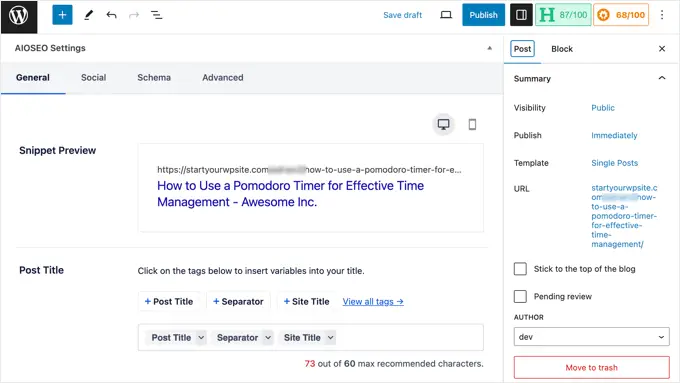Select the Post sidebar tab
The image size is (680, 383).
click(x=523, y=49)
